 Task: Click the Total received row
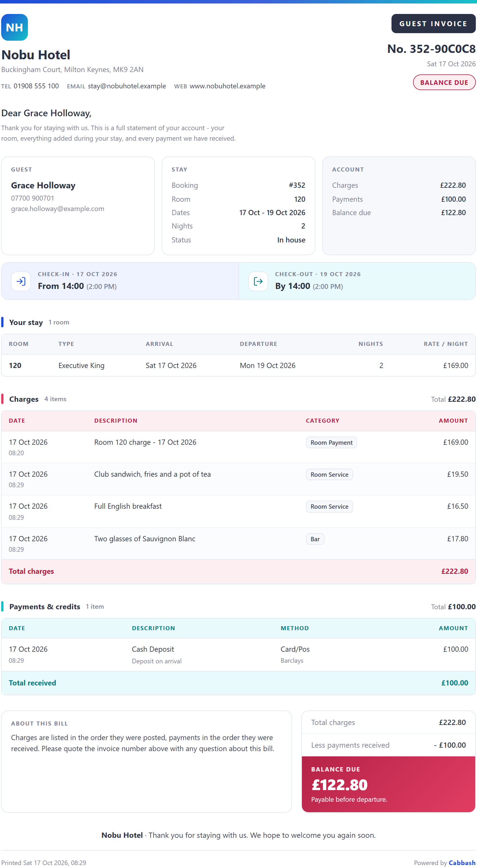pyautogui.click(x=238, y=683)
